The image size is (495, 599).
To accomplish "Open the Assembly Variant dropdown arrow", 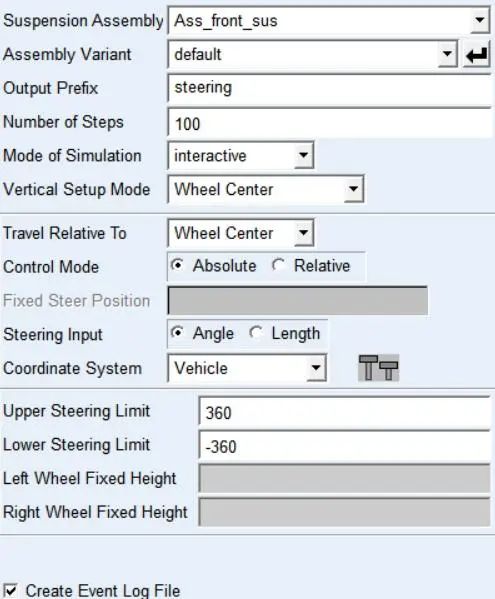I will [x=447, y=54].
